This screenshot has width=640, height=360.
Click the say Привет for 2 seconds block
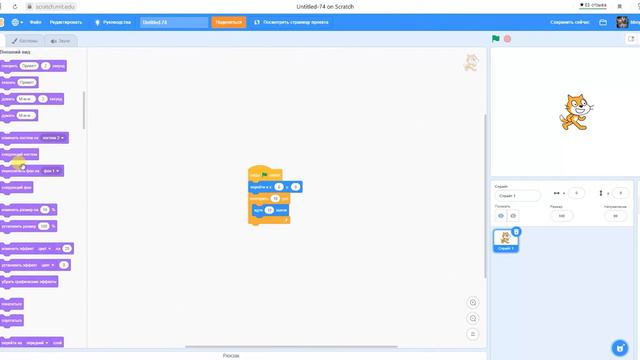pyautogui.click(x=33, y=66)
